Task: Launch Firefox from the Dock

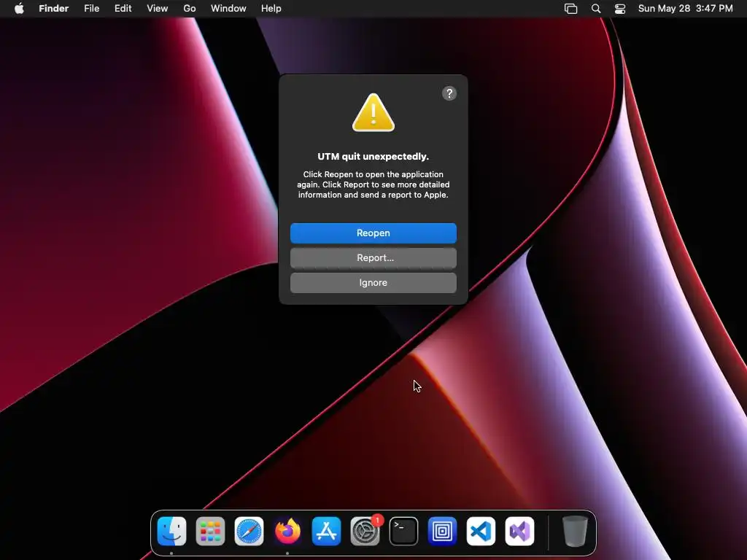Action: pyautogui.click(x=287, y=531)
